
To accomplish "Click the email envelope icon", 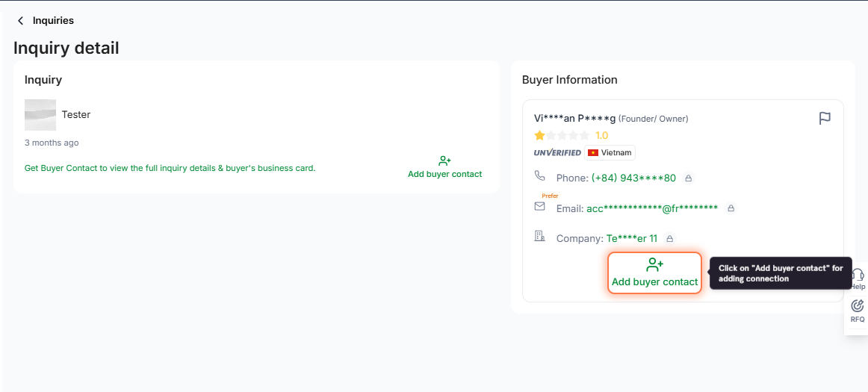I will tap(539, 207).
